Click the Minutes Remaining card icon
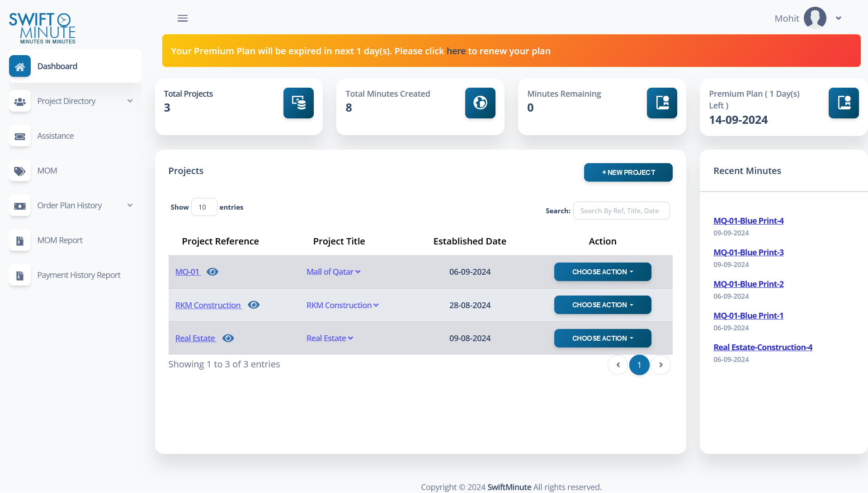The height and width of the screenshot is (493, 868). coord(662,103)
